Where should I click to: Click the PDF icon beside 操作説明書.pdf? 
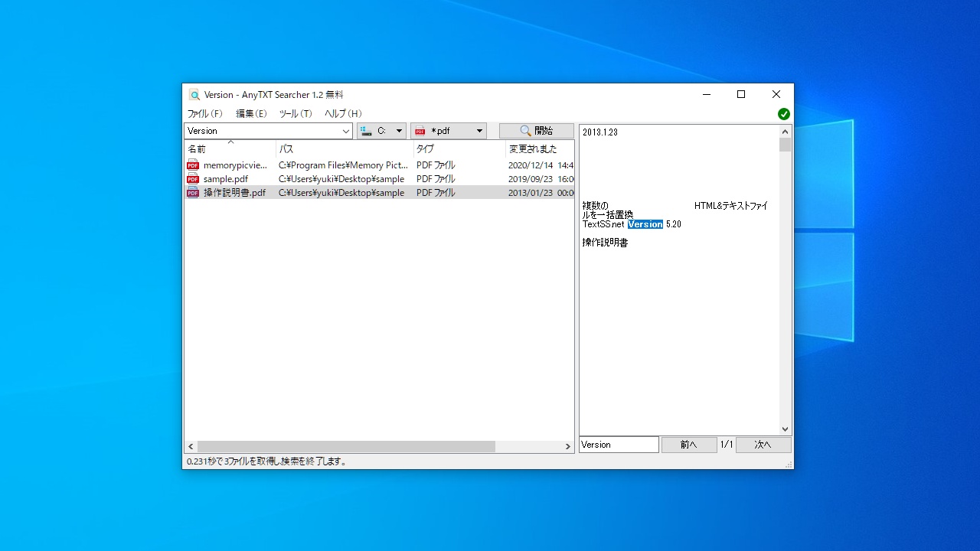[193, 193]
